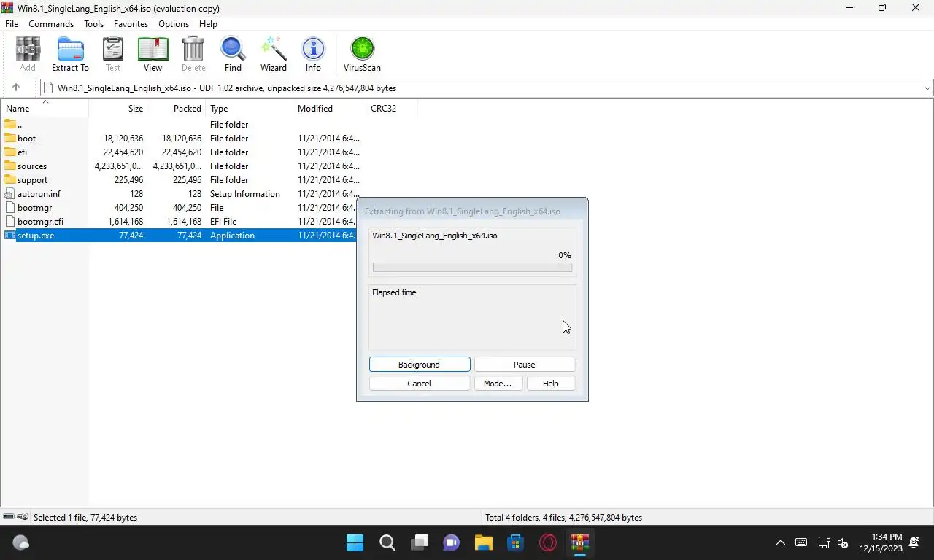Select the efi folder icon

(10, 152)
